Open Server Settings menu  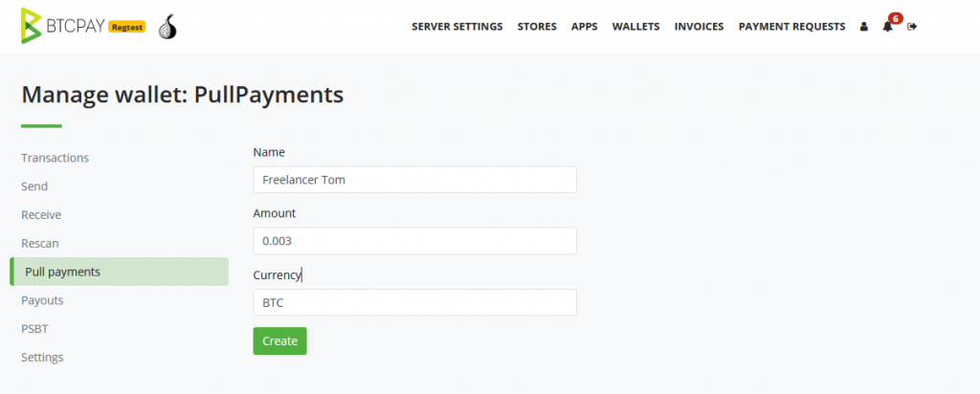coord(457,27)
